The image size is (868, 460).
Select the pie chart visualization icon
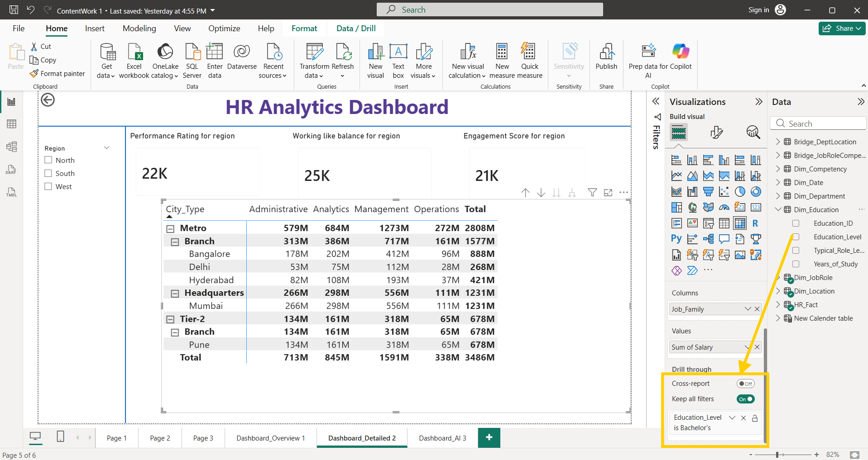click(x=740, y=192)
